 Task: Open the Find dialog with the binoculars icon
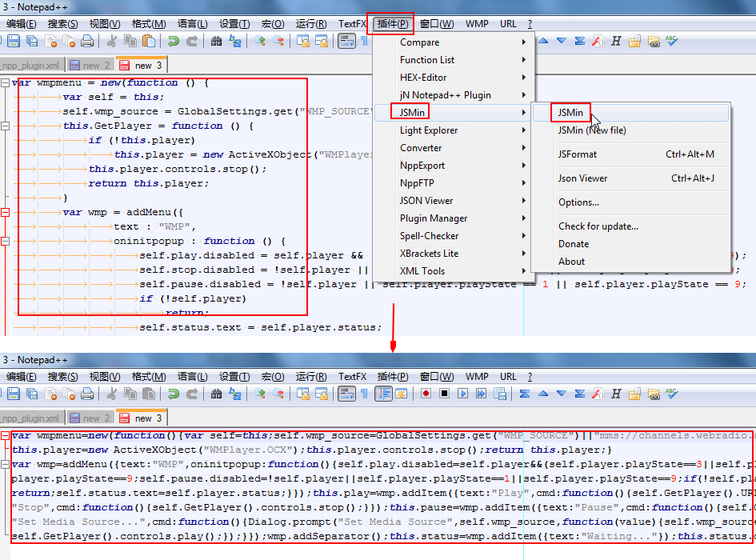coord(216,42)
